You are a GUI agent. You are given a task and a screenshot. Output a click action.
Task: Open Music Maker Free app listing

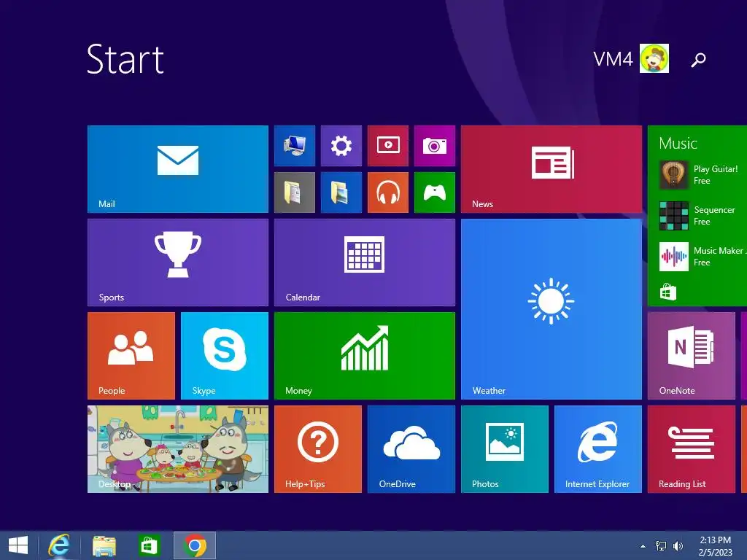(x=703, y=257)
